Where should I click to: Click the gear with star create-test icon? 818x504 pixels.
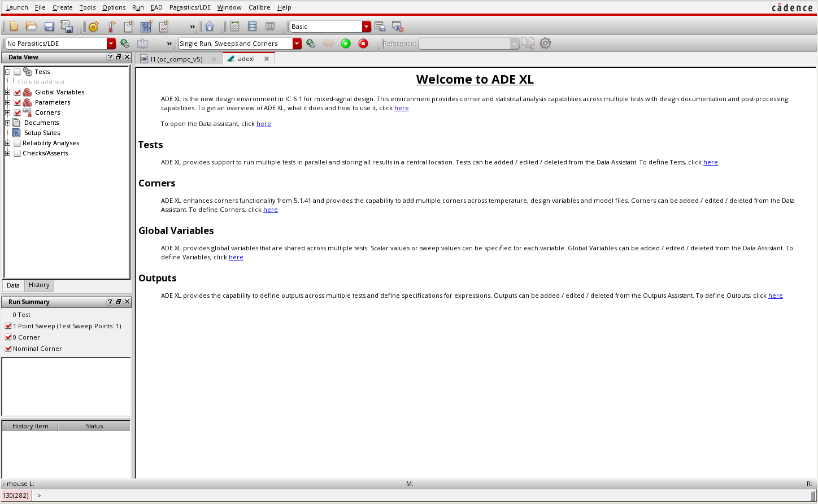(x=93, y=27)
